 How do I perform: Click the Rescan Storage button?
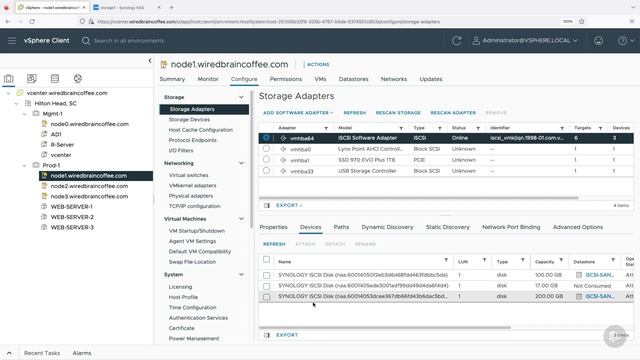[398, 113]
